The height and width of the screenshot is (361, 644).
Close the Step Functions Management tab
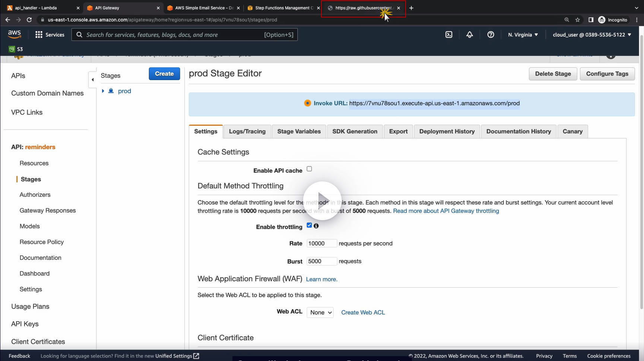point(318,8)
